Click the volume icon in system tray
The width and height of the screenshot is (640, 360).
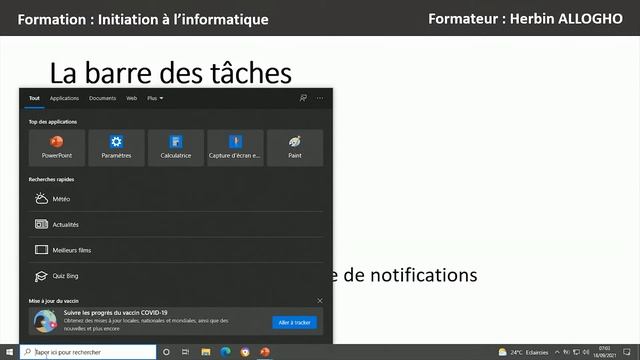click(586, 352)
